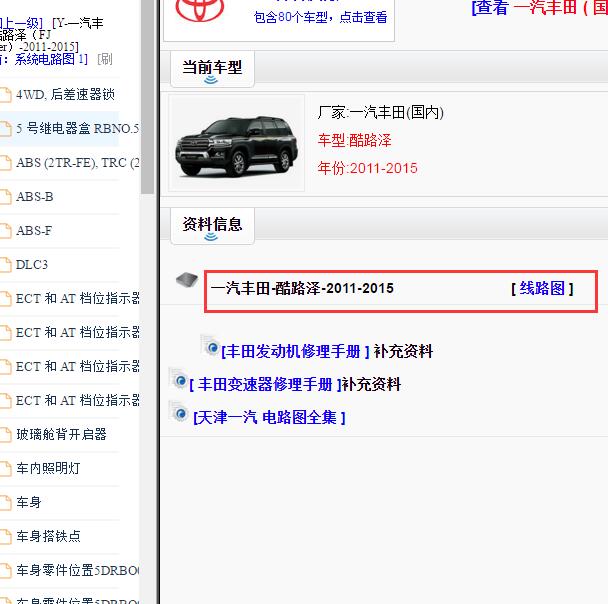Open 车身搭铁点 entry
608x604 pixels.
(48, 536)
